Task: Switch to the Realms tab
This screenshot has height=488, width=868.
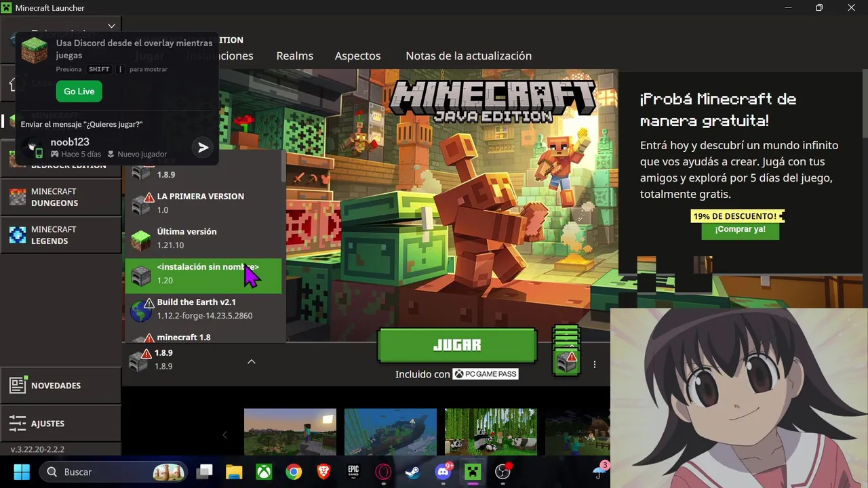Action: 295,56
